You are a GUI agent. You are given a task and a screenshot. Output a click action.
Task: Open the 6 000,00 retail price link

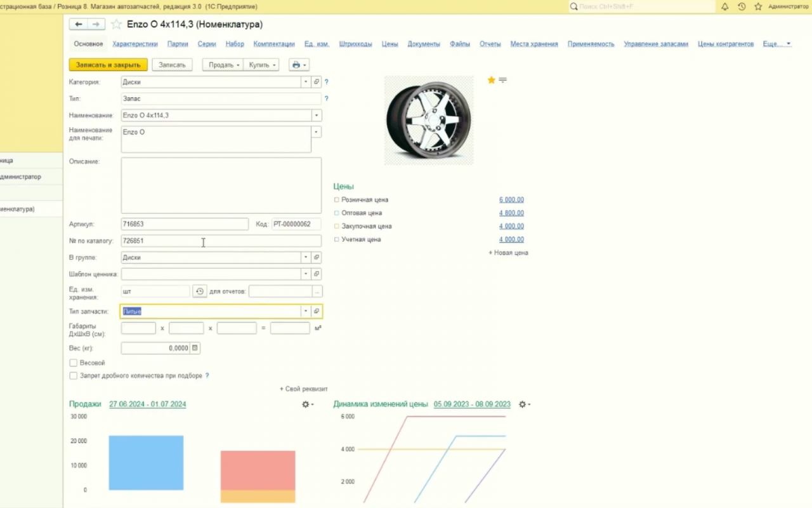click(511, 200)
